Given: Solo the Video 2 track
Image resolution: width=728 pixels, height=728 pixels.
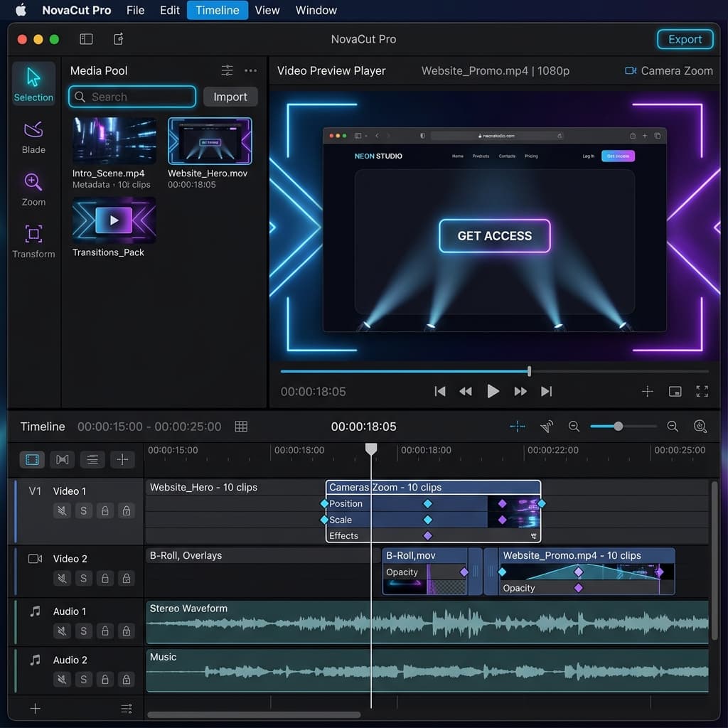Looking at the screenshot, I should pos(84,579).
